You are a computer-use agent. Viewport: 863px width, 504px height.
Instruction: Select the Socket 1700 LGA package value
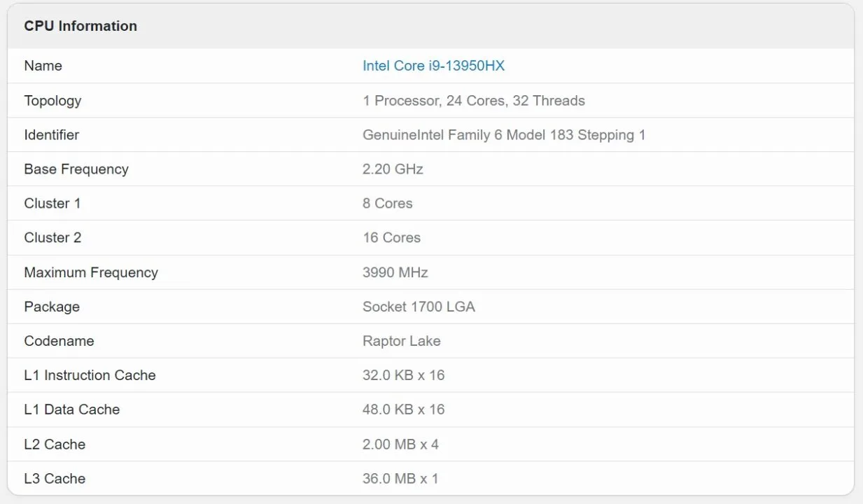click(419, 307)
